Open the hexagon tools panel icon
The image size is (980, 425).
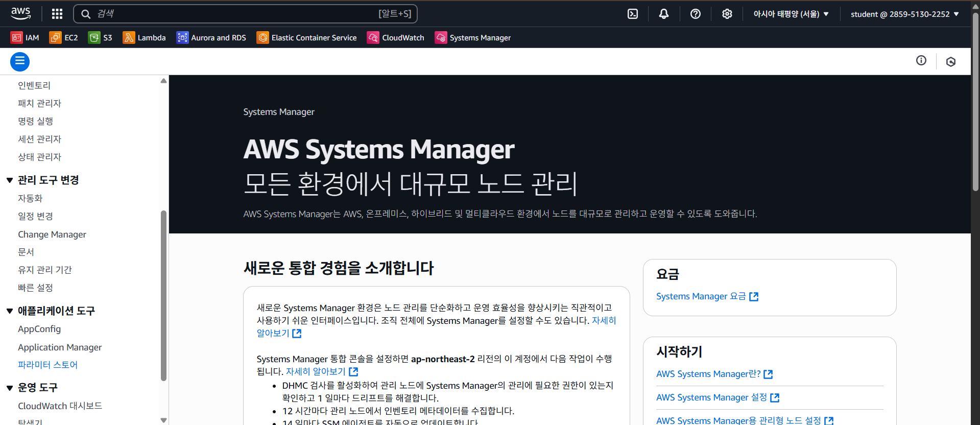[x=951, y=62]
